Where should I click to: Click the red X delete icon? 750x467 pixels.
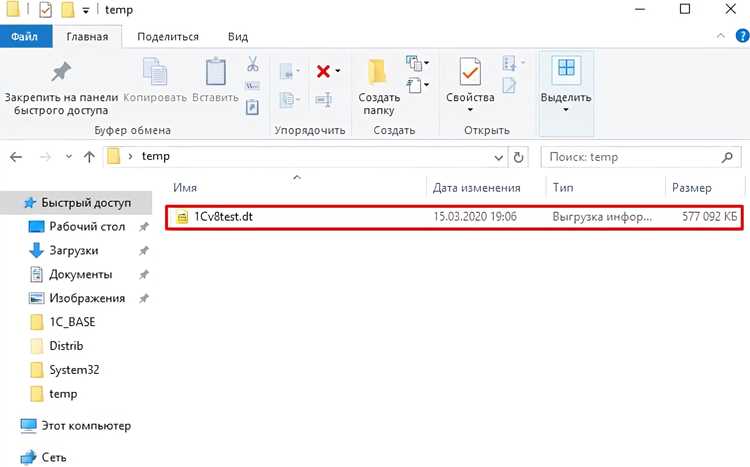click(323, 72)
